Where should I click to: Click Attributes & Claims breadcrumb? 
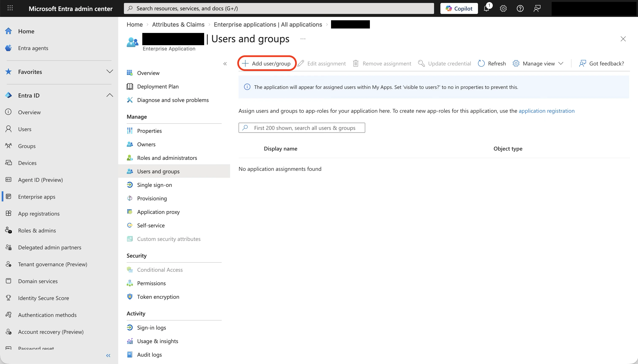(x=178, y=24)
